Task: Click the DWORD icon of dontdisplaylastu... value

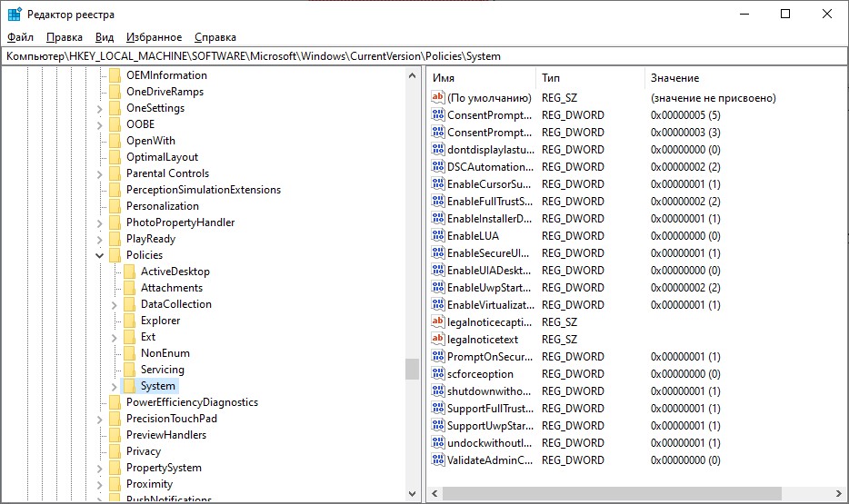Action: pos(437,149)
